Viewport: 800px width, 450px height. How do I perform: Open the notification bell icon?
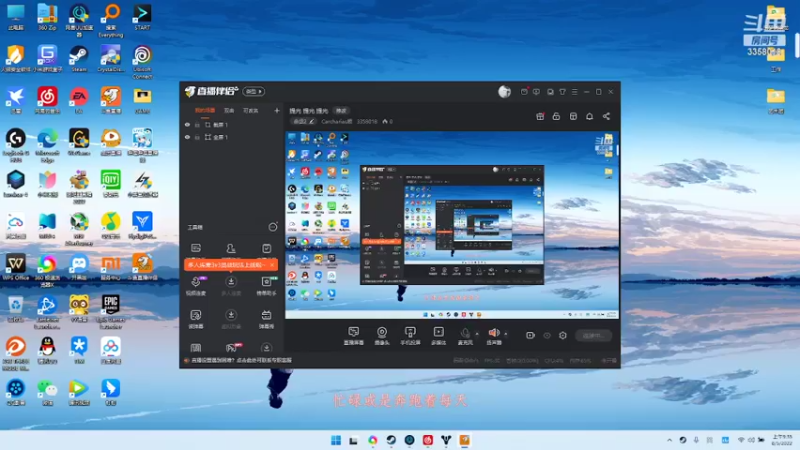click(589, 116)
